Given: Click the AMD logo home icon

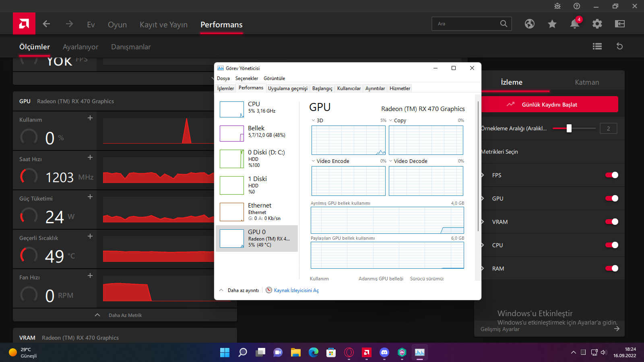Looking at the screenshot, I should coord(24,24).
